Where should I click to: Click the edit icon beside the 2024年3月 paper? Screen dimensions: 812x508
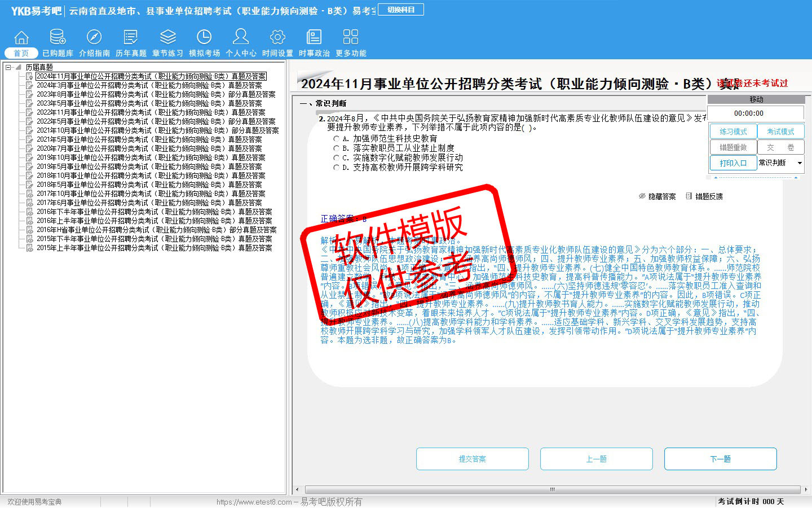(29, 85)
